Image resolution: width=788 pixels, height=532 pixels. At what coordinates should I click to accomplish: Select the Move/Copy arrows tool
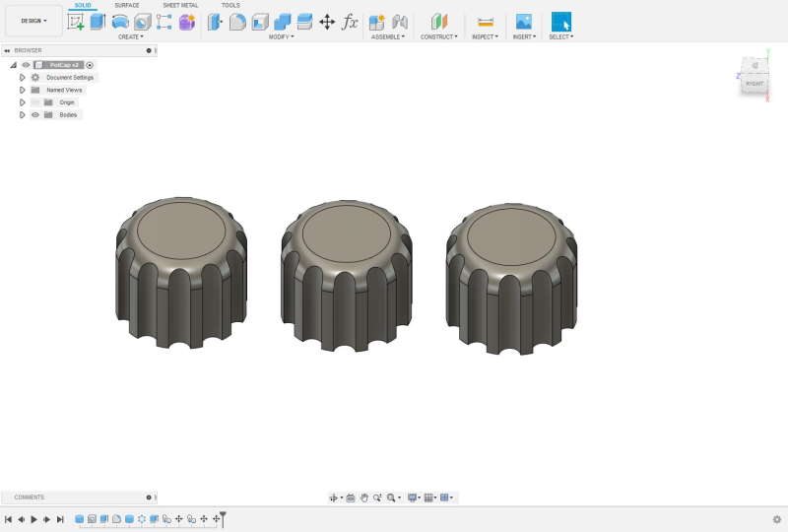point(327,22)
